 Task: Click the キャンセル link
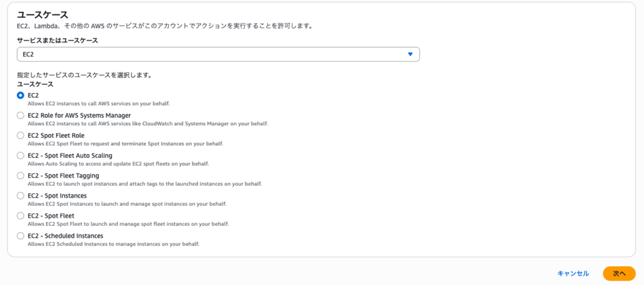pyautogui.click(x=573, y=274)
